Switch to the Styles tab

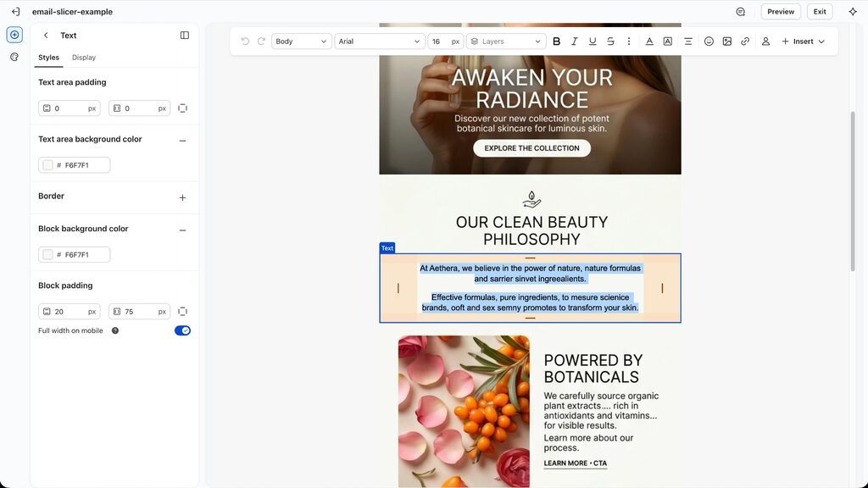[48, 58]
